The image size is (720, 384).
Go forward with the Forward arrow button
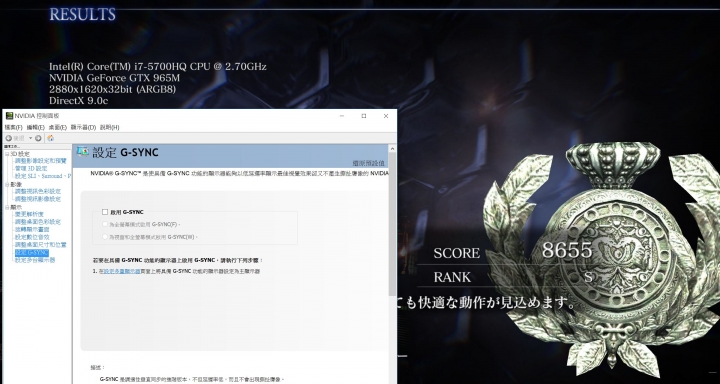coord(38,138)
